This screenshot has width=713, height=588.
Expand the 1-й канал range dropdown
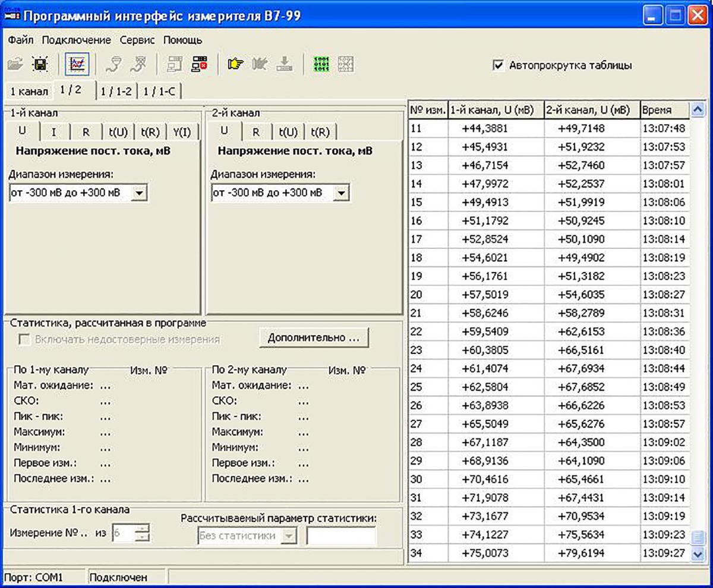click(139, 193)
